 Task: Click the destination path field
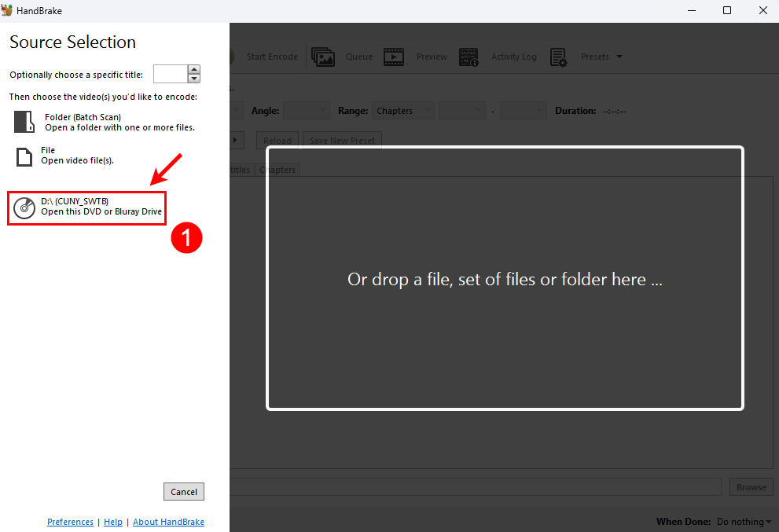pyautogui.click(x=475, y=487)
